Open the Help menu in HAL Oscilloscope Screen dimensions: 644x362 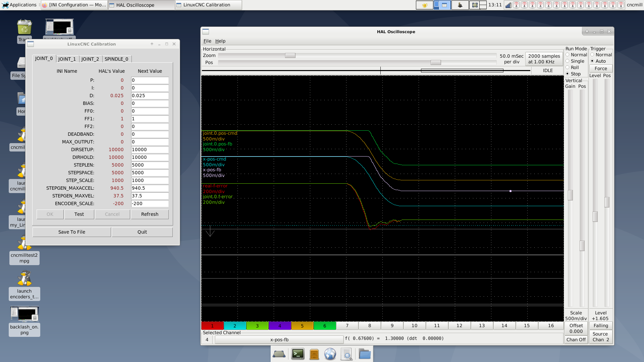point(220,41)
